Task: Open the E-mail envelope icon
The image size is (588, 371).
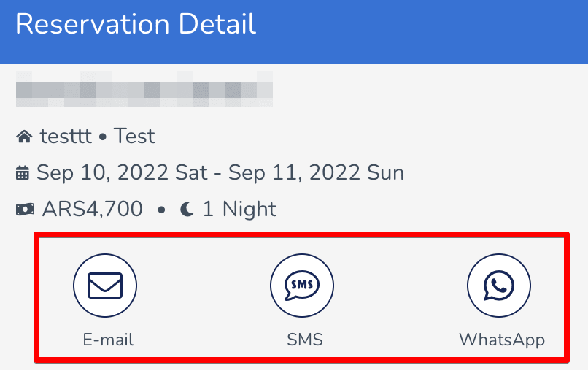Action: point(105,286)
